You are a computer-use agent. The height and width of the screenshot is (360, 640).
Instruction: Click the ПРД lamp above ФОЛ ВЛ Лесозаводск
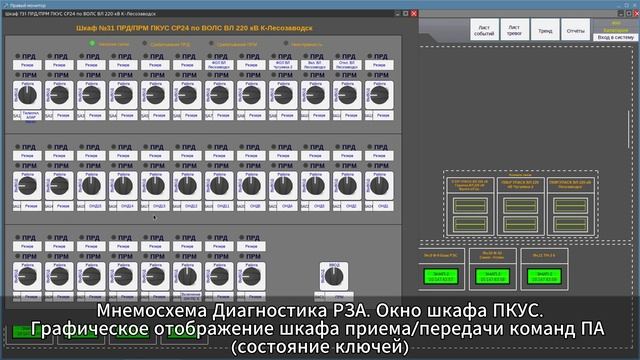coord(210,56)
